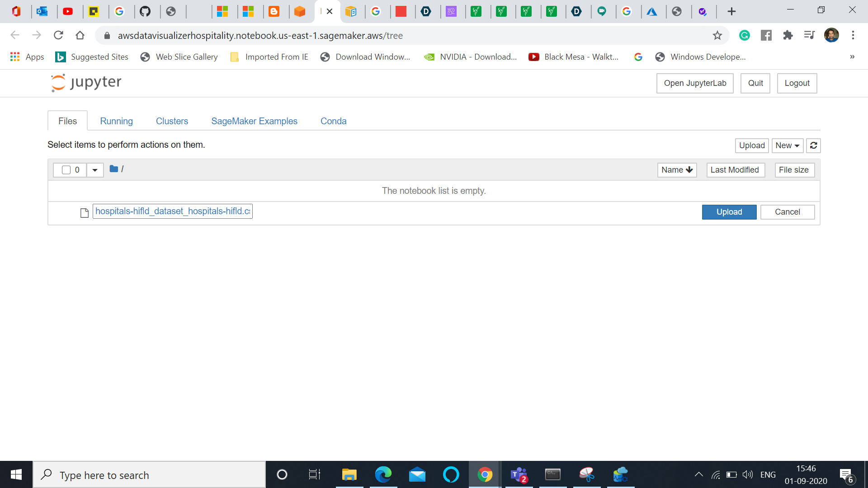Image resolution: width=868 pixels, height=488 pixels.
Task: Expand the hidden bookmarks chevron
Action: tap(852, 57)
